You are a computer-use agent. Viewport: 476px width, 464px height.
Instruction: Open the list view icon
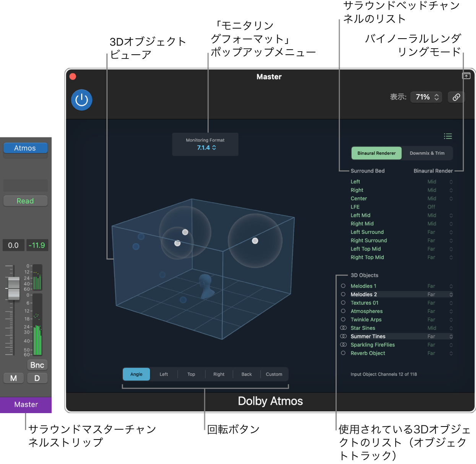(x=448, y=136)
